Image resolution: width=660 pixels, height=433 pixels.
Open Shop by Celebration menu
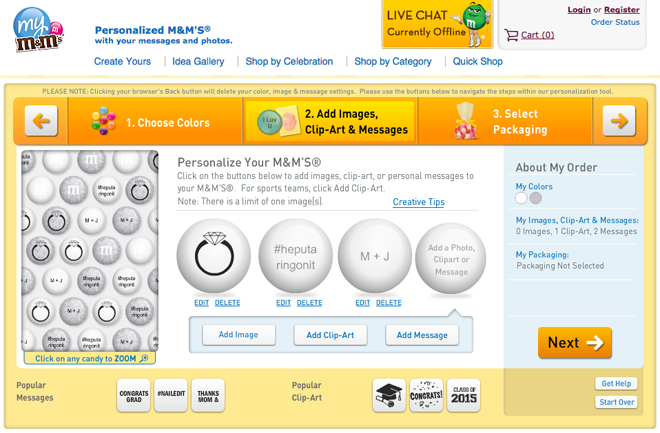[x=289, y=61]
